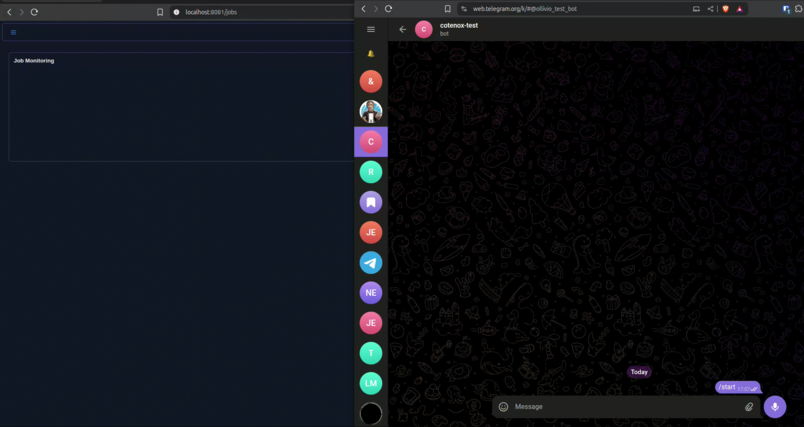This screenshot has height=427, width=804.
Task: Open the cast/screen icon in Telegram address bar
Action: coord(696,9)
